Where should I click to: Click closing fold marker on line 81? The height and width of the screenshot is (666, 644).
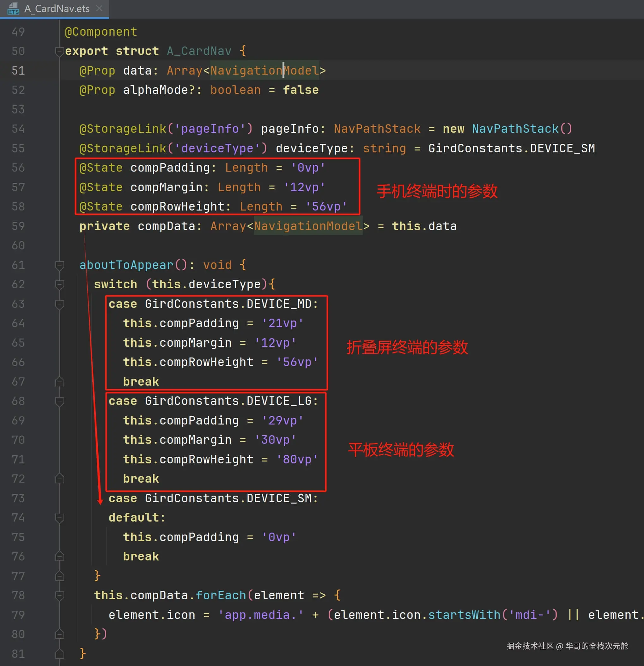pyautogui.click(x=59, y=653)
